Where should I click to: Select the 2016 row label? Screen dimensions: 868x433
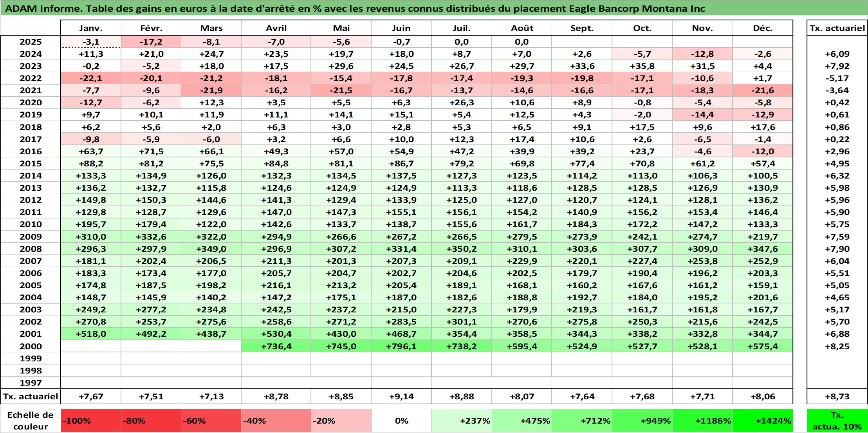tap(31, 152)
